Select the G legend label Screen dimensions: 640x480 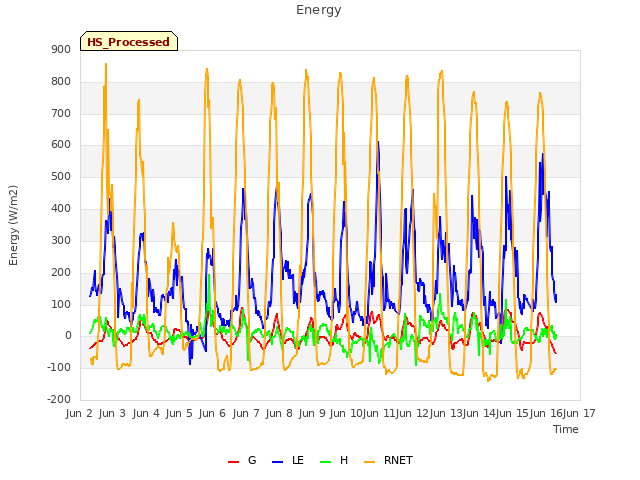coord(252,460)
